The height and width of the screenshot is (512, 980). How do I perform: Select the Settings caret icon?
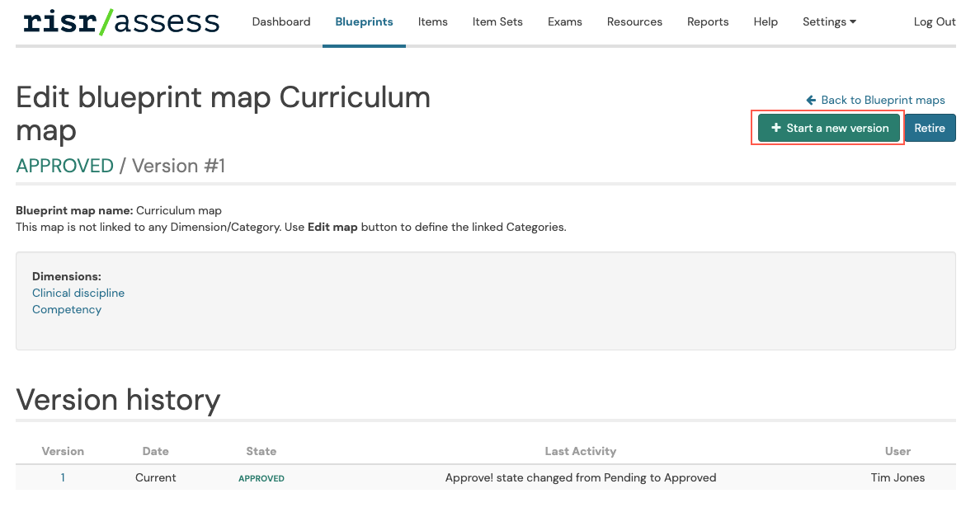coord(853,22)
